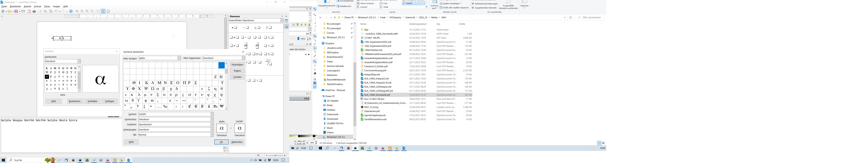Open Symbols via the Omega icon
The image size is (868, 163).
(x=108, y=11)
